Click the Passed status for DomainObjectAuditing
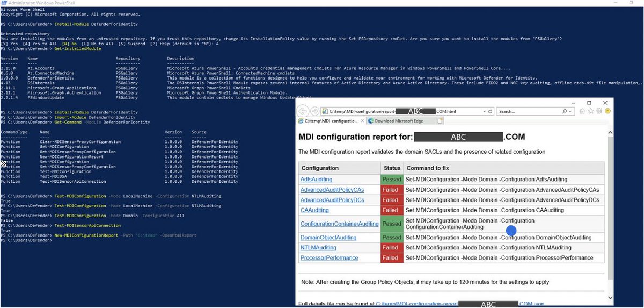 coord(392,238)
